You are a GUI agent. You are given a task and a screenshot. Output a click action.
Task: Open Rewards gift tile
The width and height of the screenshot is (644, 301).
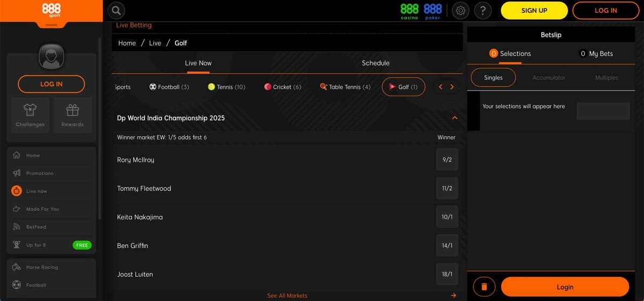click(72, 115)
